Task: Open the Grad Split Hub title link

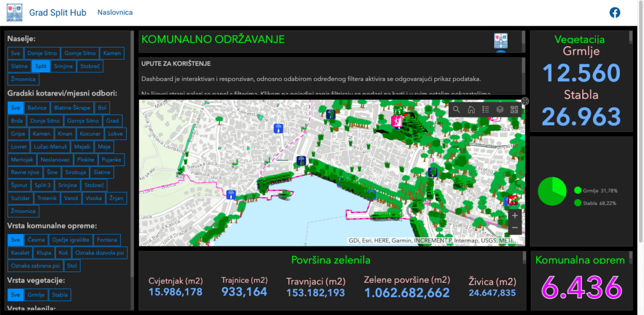Action: (x=57, y=12)
